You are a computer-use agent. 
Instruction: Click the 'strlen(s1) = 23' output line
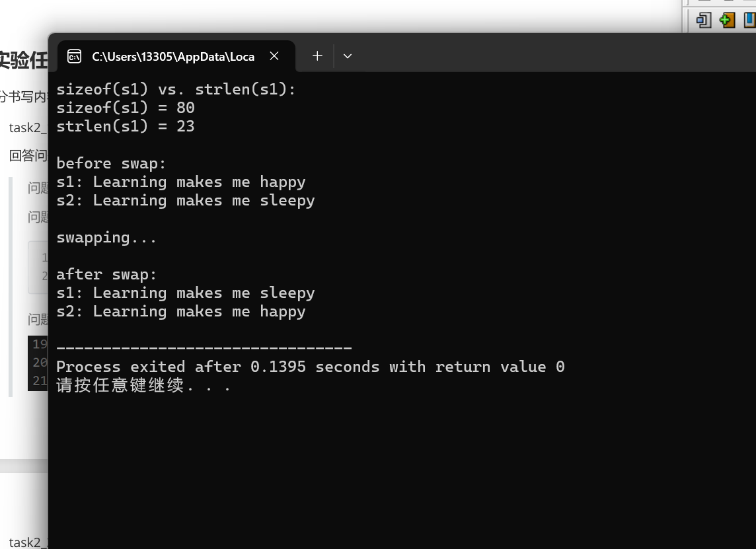[x=126, y=126]
